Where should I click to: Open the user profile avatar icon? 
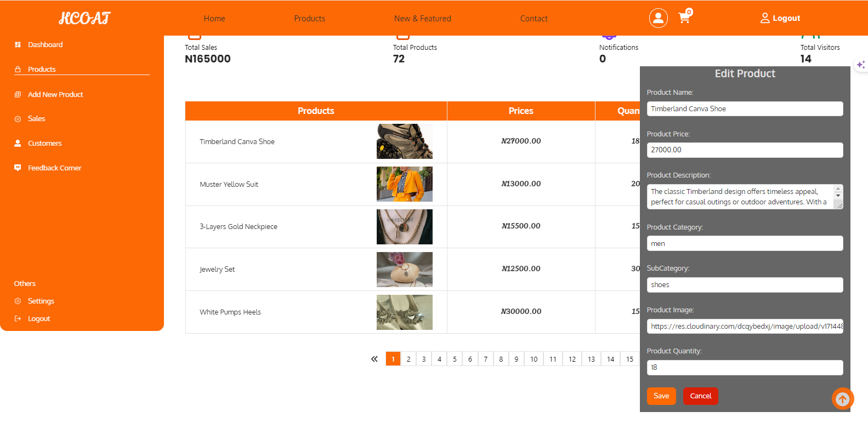(x=659, y=18)
